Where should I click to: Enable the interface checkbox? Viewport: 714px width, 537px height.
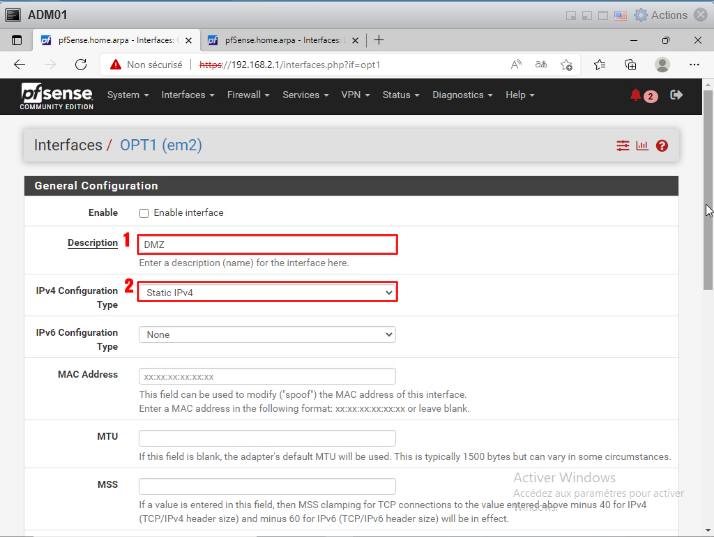[144, 213]
